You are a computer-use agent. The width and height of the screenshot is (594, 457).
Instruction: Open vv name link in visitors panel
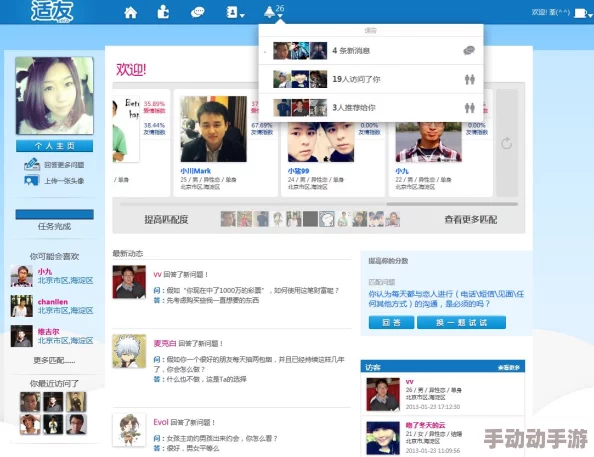point(410,382)
